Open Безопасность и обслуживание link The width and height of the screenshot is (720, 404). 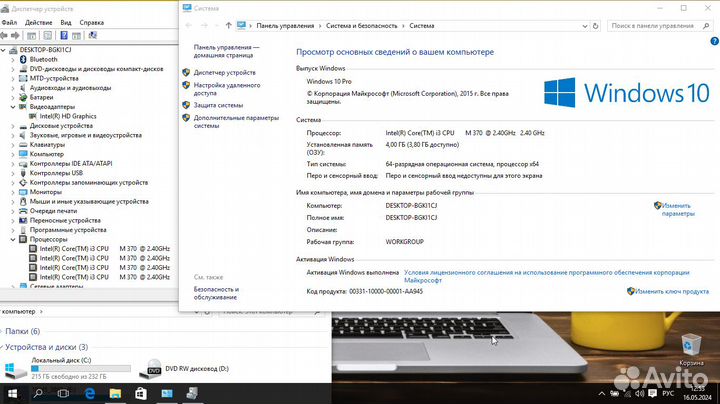(x=216, y=293)
